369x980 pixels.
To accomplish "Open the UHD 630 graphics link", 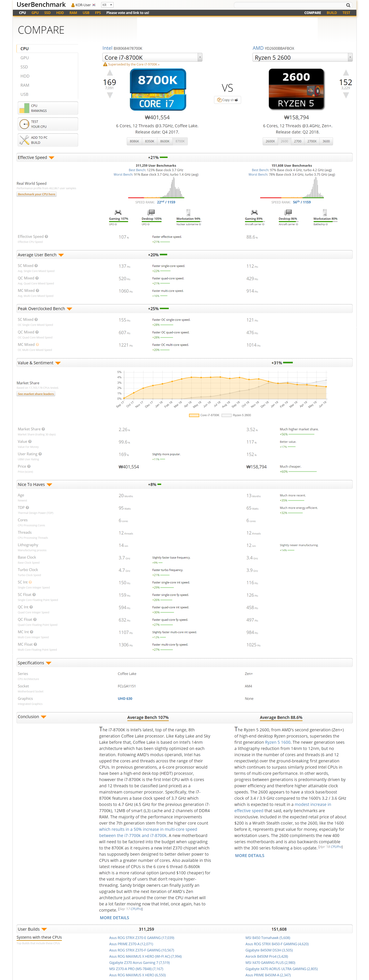I will tap(125, 698).
